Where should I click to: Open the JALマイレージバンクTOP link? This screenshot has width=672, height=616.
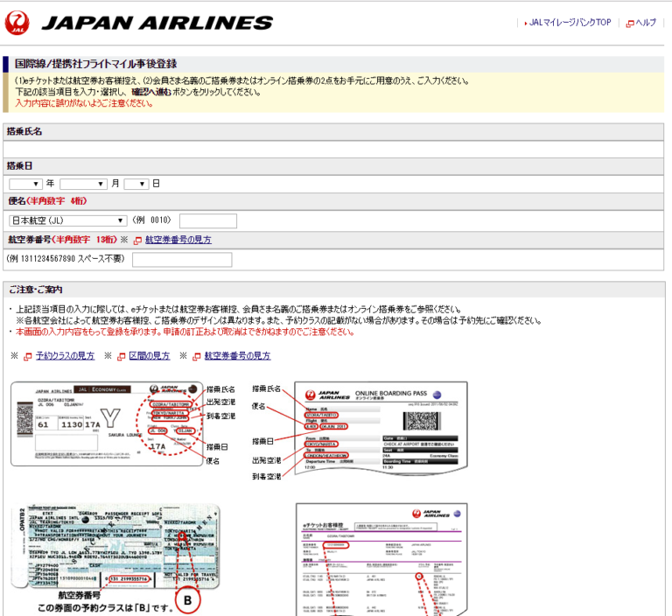[x=570, y=23]
